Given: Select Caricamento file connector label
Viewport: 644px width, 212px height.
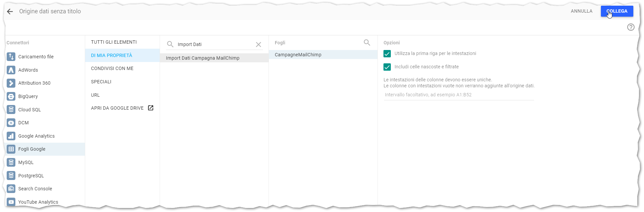Looking at the screenshot, I should [x=36, y=57].
